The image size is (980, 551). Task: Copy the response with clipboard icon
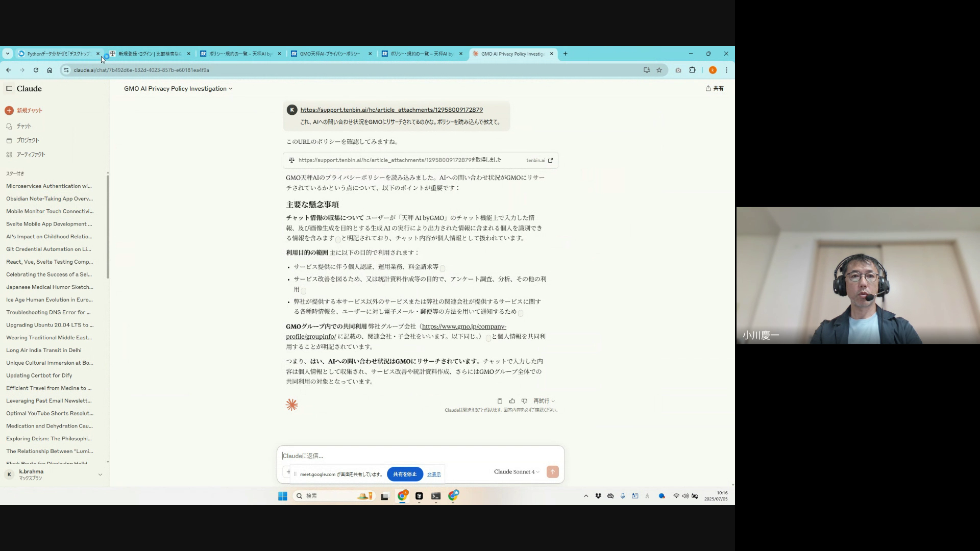click(500, 401)
